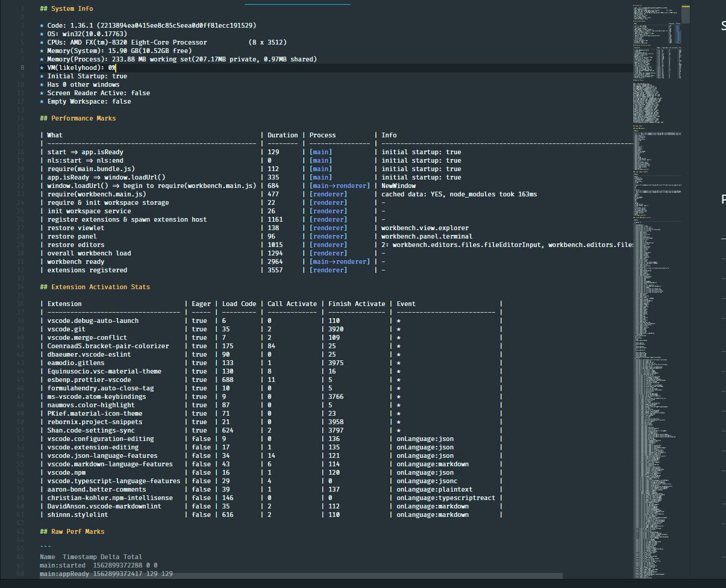This screenshot has height=588, width=726.
Task: Click '## Performance Marks' heading
Action: (x=78, y=118)
